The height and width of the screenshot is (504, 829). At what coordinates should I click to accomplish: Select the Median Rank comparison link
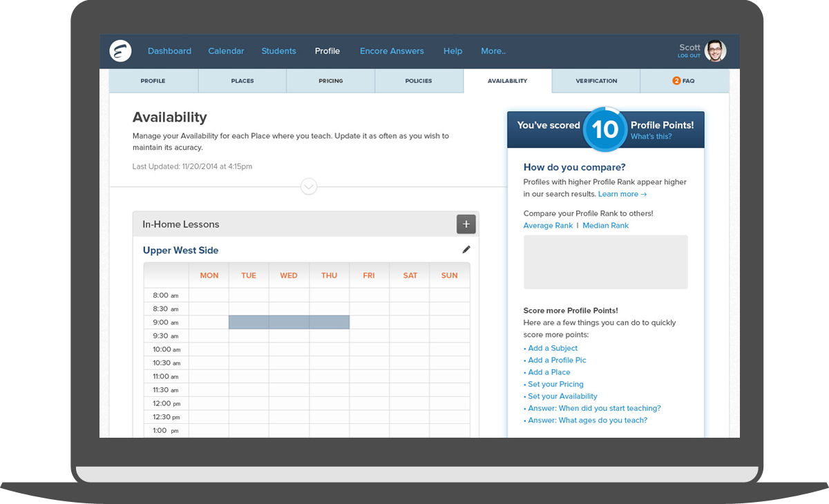tap(605, 226)
